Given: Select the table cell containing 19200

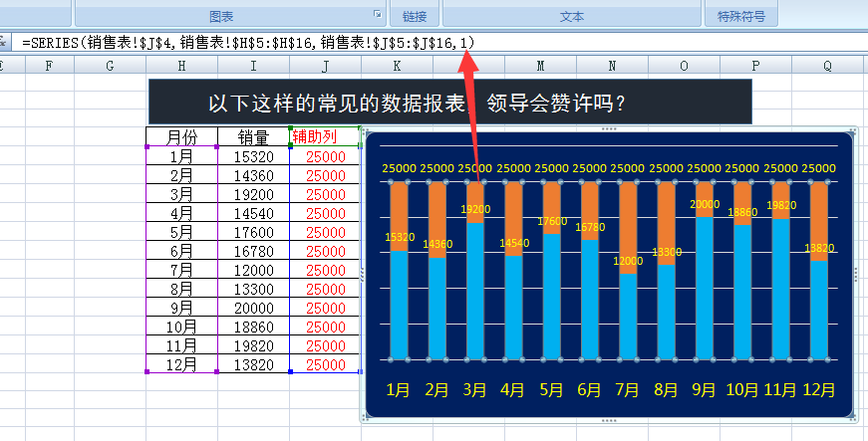Looking at the screenshot, I should [x=253, y=194].
